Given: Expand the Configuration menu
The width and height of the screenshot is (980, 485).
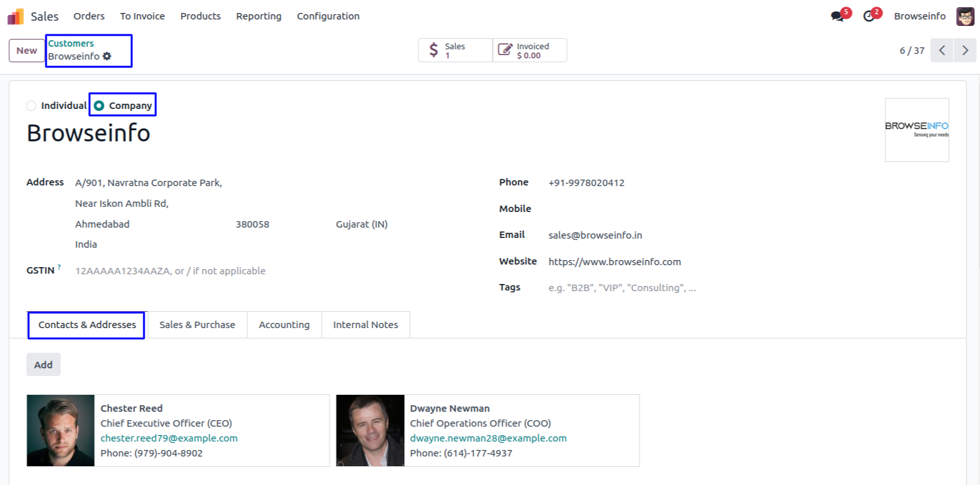Looking at the screenshot, I should point(328,16).
